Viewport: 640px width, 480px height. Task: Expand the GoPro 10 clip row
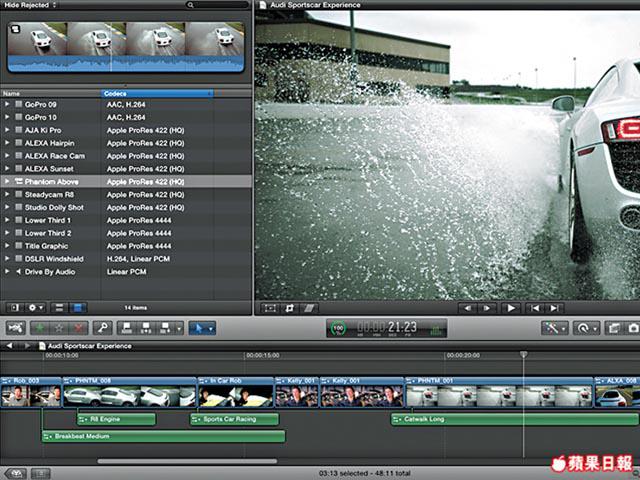[7, 117]
